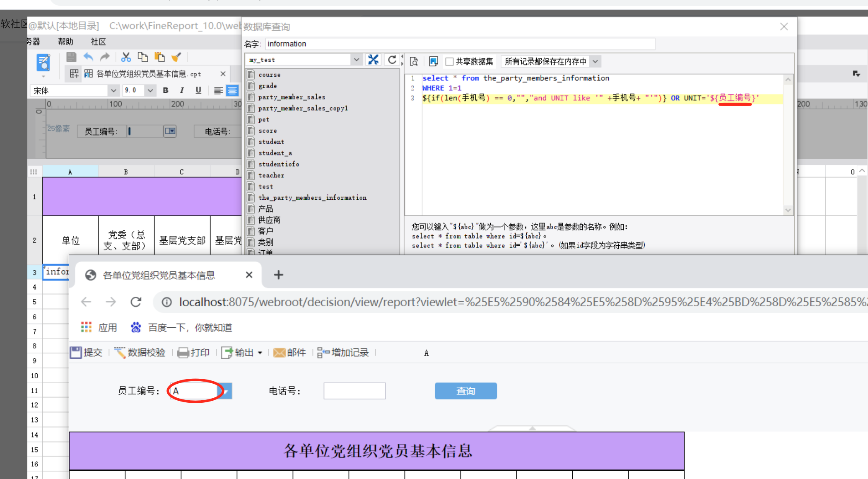Click the Cut scissors icon in toolbar
The height and width of the screenshot is (479, 868).
tap(126, 57)
